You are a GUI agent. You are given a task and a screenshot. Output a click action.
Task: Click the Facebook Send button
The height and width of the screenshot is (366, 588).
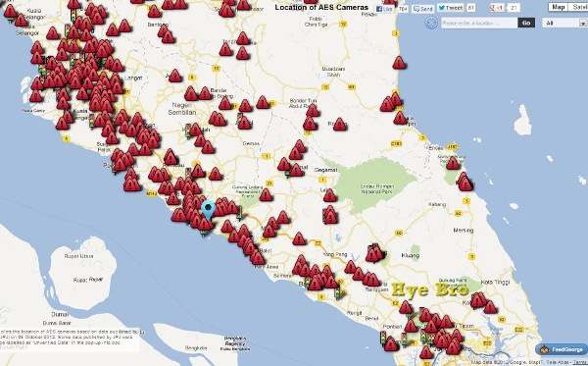coord(423,9)
